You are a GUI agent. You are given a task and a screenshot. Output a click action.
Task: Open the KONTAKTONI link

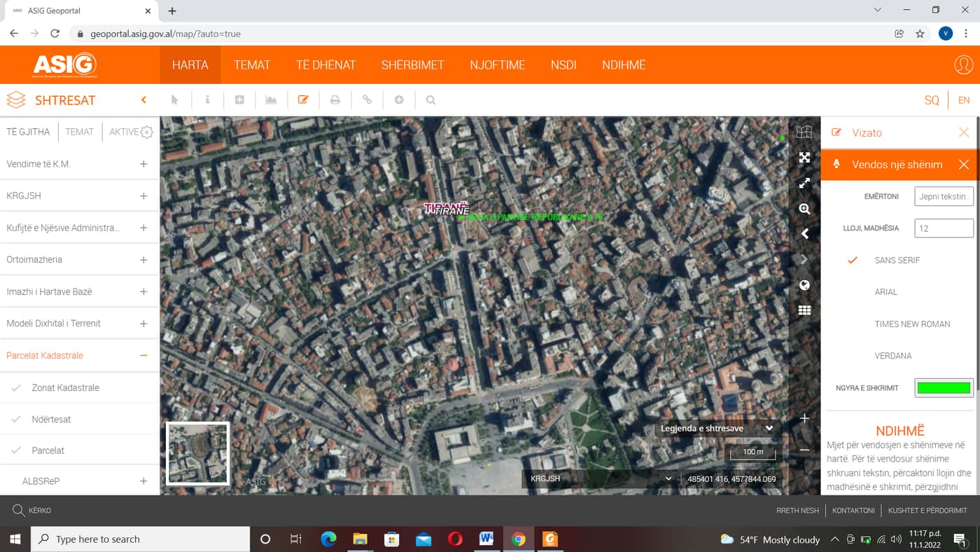click(853, 511)
